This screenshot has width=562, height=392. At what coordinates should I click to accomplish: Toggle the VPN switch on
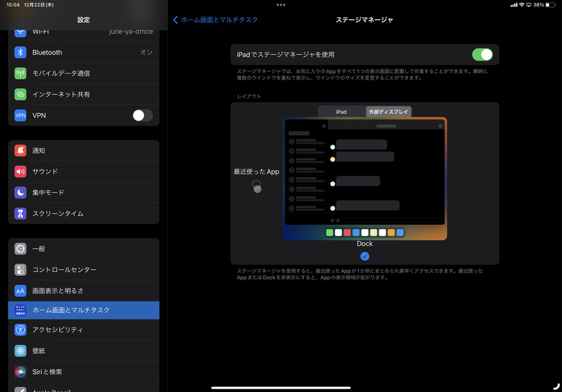tap(143, 115)
